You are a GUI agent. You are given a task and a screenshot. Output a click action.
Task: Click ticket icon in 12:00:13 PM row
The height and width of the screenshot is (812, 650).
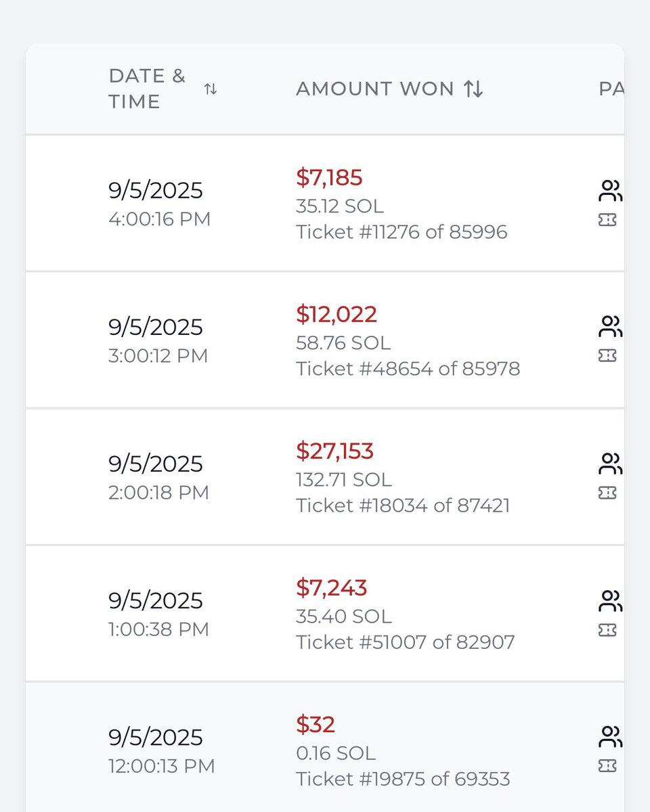[607, 766]
